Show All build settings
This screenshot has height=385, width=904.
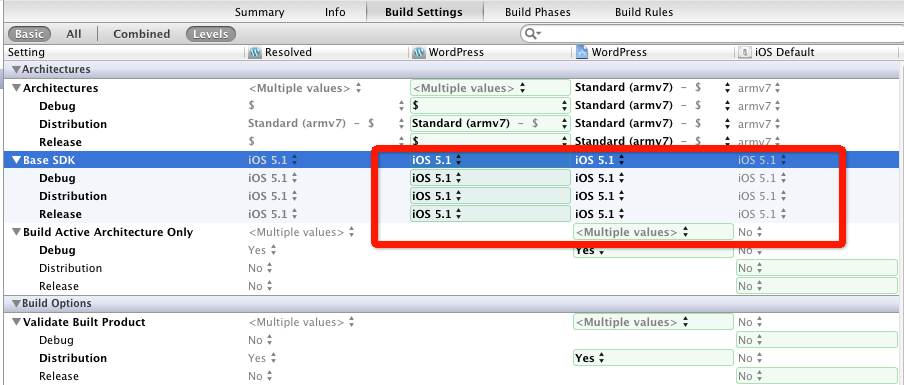pyautogui.click(x=74, y=34)
